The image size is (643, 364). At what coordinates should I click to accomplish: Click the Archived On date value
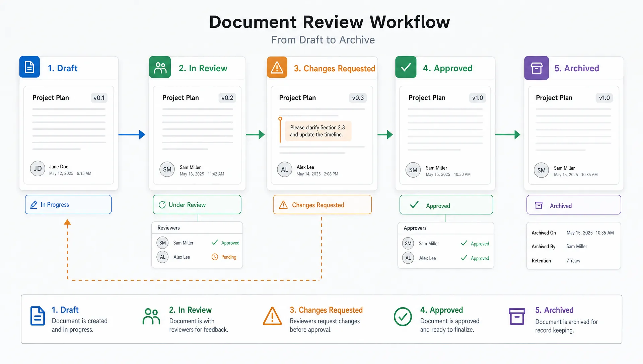(x=590, y=233)
